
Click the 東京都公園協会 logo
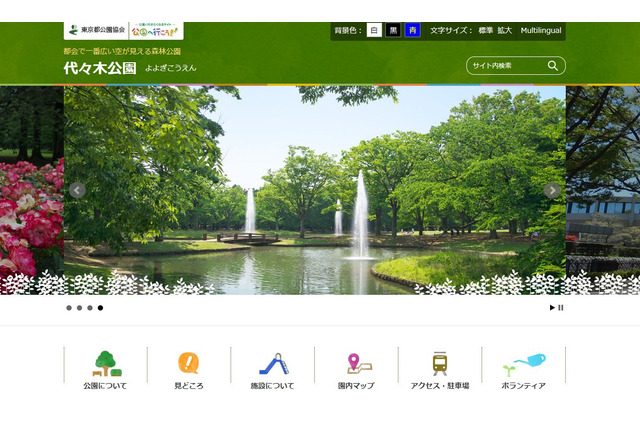click(96, 30)
